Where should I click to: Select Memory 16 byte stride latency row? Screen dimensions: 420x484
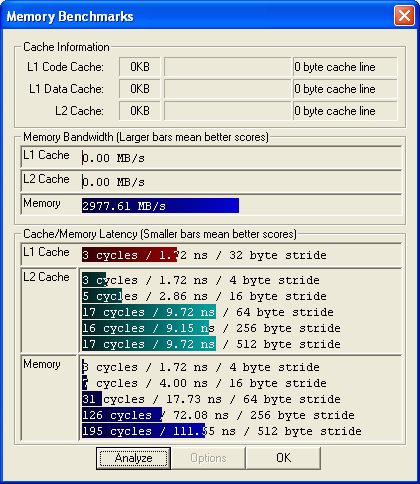(204, 383)
